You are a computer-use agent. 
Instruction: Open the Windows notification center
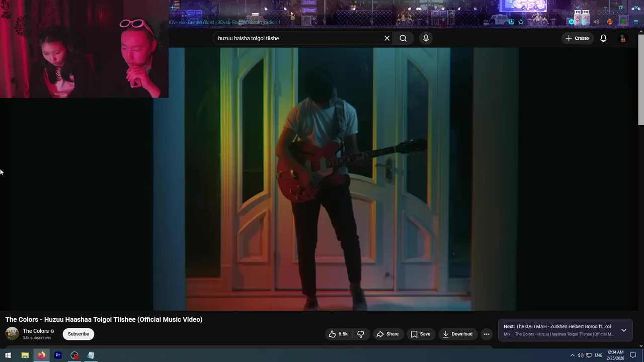point(633,355)
